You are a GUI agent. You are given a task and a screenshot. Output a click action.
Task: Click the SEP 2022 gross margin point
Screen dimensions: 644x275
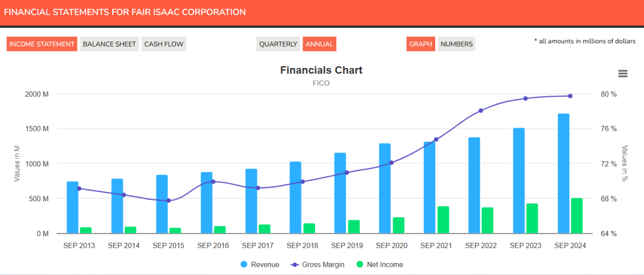pyautogui.click(x=480, y=111)
